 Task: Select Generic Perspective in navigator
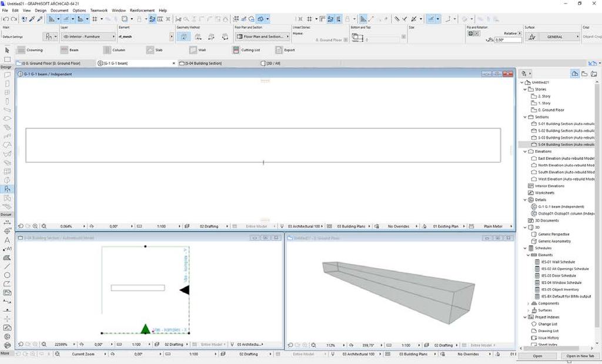(554, 234)
